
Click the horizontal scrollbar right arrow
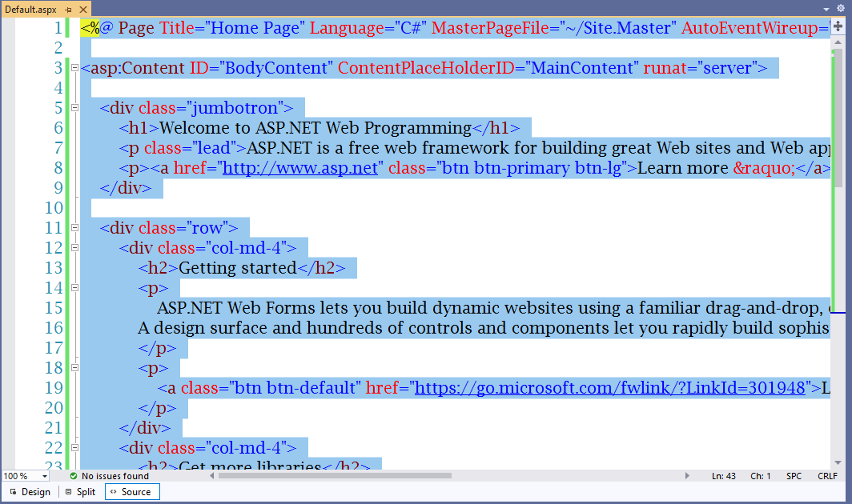tap(687, 476)
